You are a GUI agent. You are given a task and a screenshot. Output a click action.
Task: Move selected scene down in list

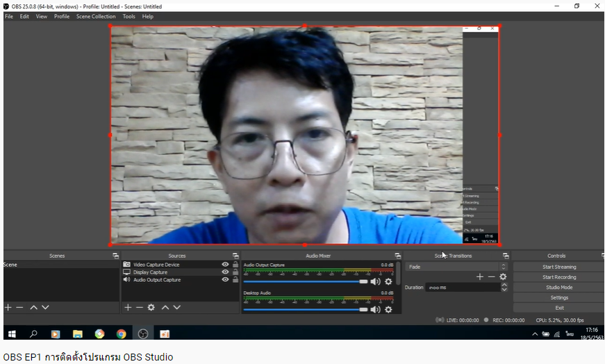click(x=45, y=307)
